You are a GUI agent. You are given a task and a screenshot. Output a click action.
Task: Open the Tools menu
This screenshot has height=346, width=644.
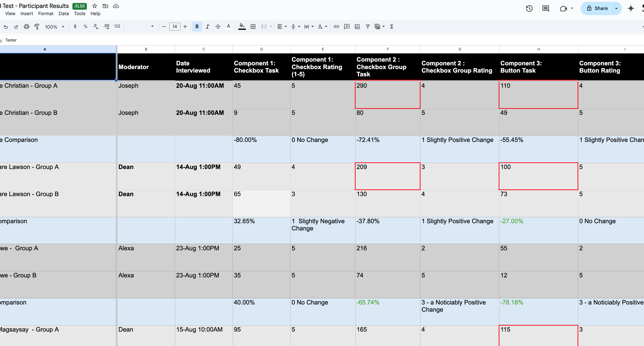point(79,13)
